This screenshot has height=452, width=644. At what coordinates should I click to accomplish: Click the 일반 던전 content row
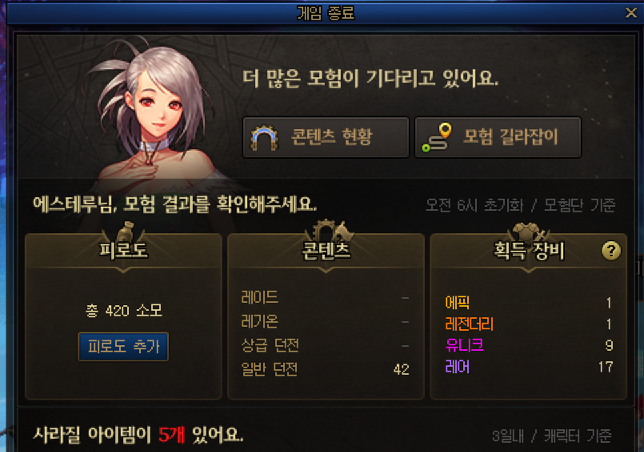325,369
